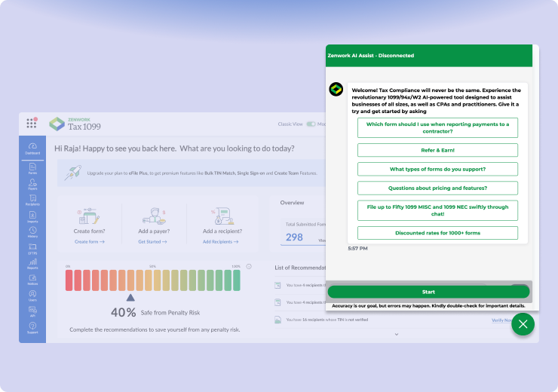Toggle the Classic View switch

click(x=311, y=124)
